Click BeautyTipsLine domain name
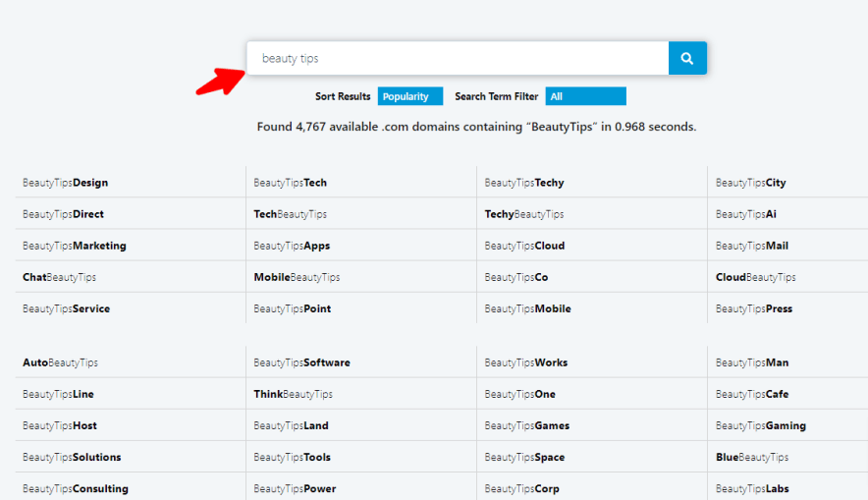 [58, 394]
